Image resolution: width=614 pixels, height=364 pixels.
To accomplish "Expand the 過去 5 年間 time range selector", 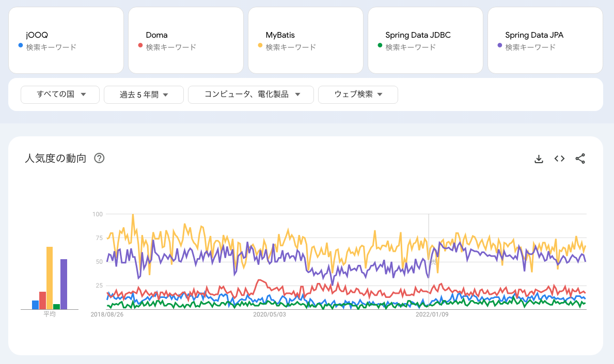I will 144,94.
